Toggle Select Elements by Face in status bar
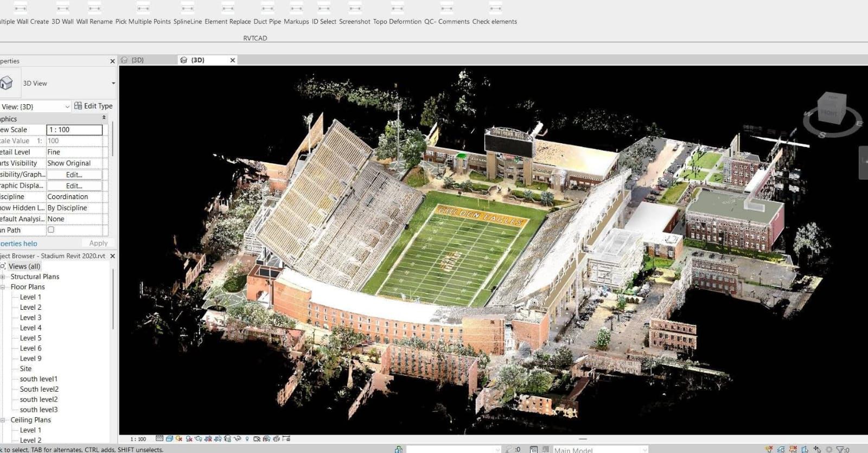The image size is (868, 453). [x=805, y=449]
